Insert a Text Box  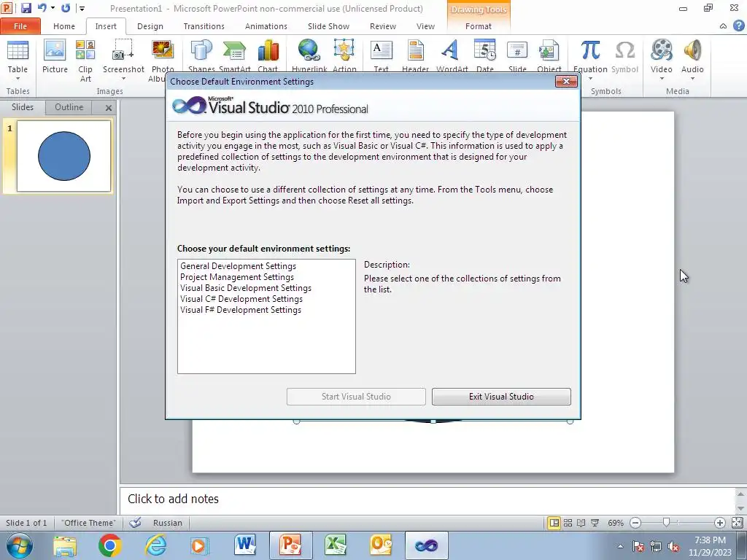pyautogui.click(x=381, y=55)
